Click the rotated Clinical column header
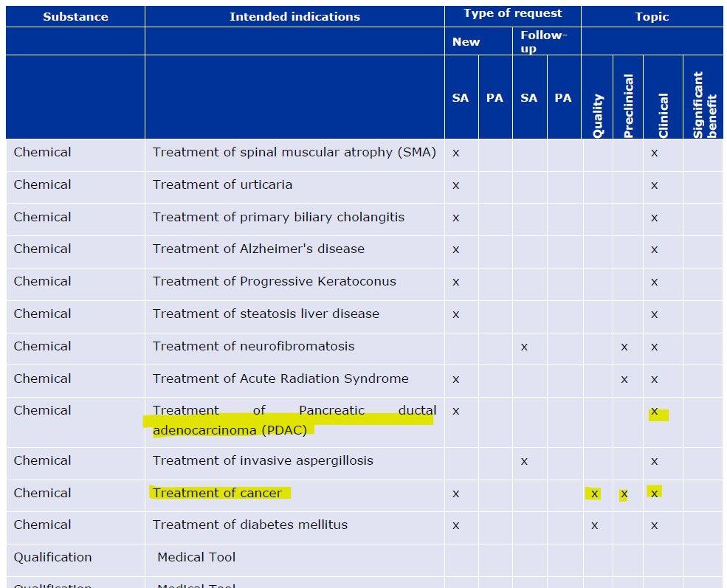This screenshot has height=588, width=727. point(663,114)
